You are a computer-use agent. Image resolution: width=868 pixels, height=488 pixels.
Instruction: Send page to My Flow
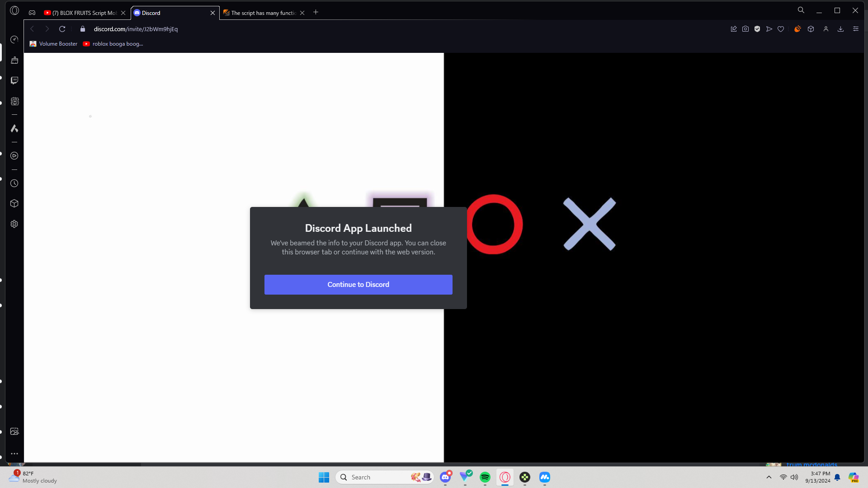pos(769,29)
